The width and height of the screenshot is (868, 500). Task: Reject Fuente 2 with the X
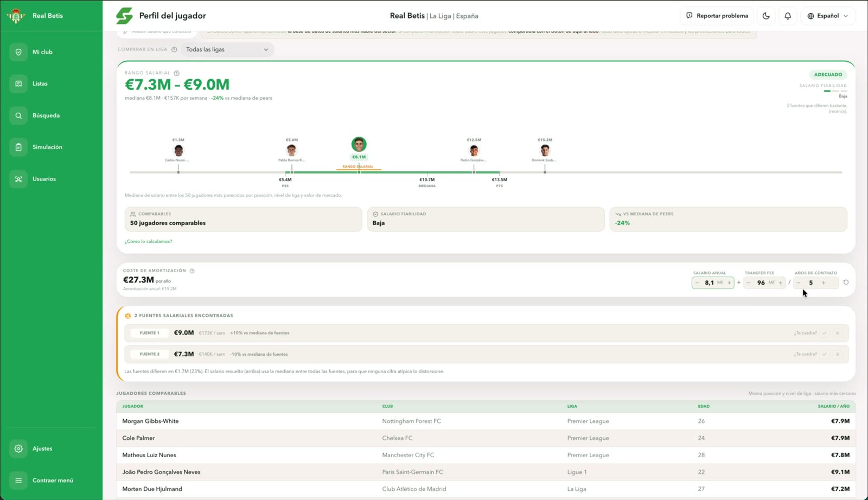click(x=838, y=354)
